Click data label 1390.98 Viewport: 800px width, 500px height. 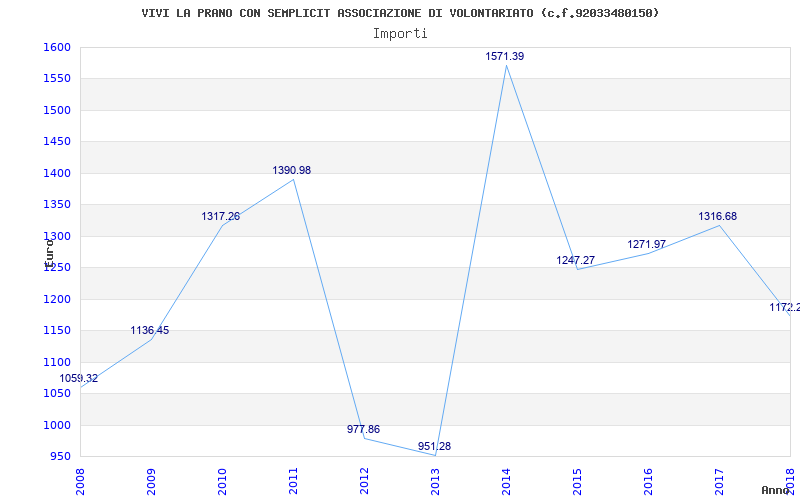tap(291, 170)
